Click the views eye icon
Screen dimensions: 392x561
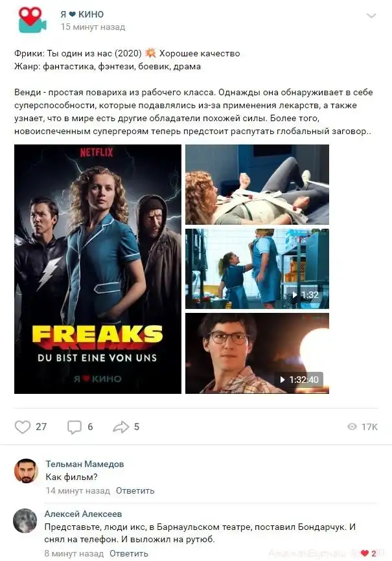352,426
